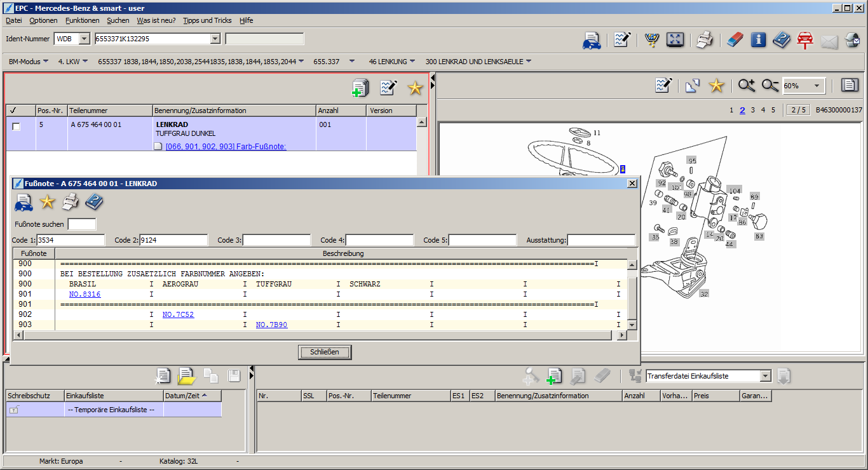Open Was ist neu? menu
The width and height of the screenshot is (868, 470).
(156, 20)
